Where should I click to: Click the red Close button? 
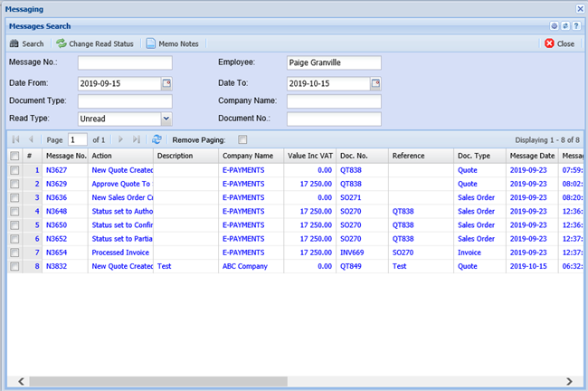click(559, 43)
